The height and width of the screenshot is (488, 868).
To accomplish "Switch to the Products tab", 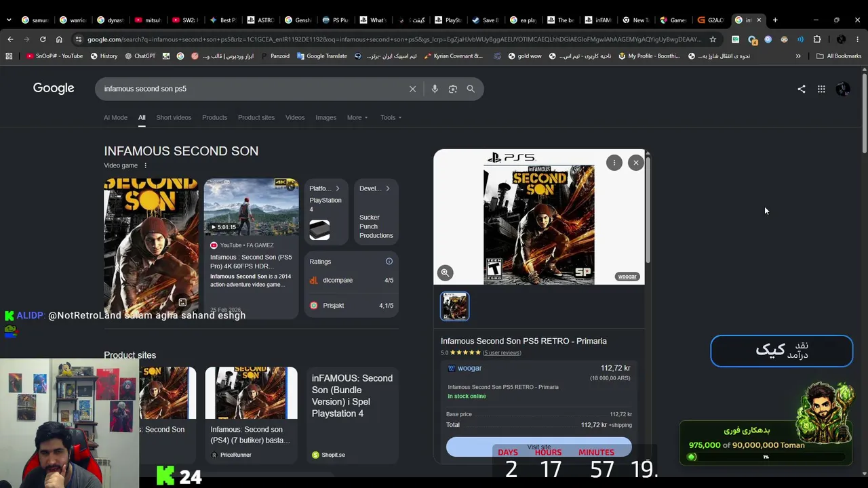I will [214, 117].
